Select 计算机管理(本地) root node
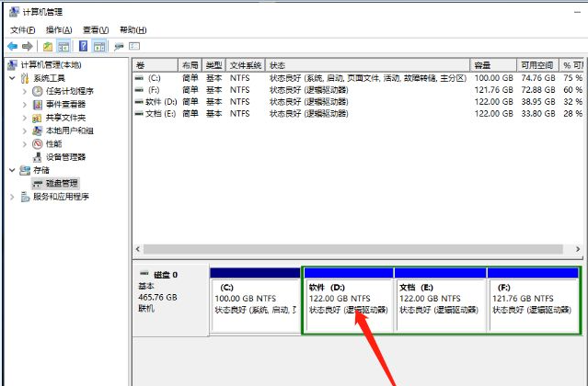588x386 pixels. point(44,64)
